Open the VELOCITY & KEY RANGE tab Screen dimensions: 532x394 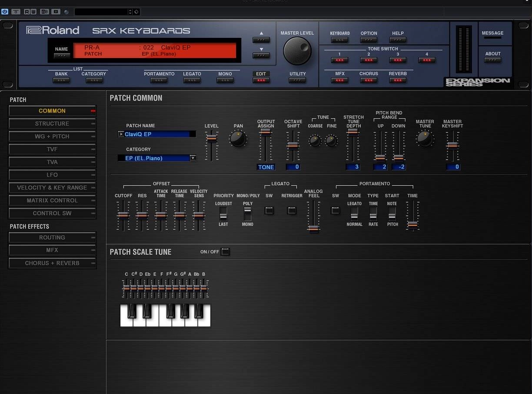point(52,188)
